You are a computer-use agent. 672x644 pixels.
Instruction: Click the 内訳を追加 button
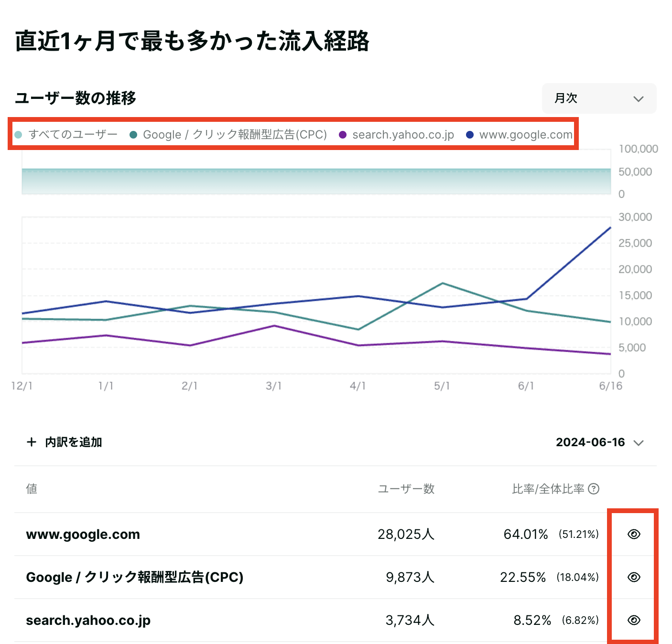[65, 442]
